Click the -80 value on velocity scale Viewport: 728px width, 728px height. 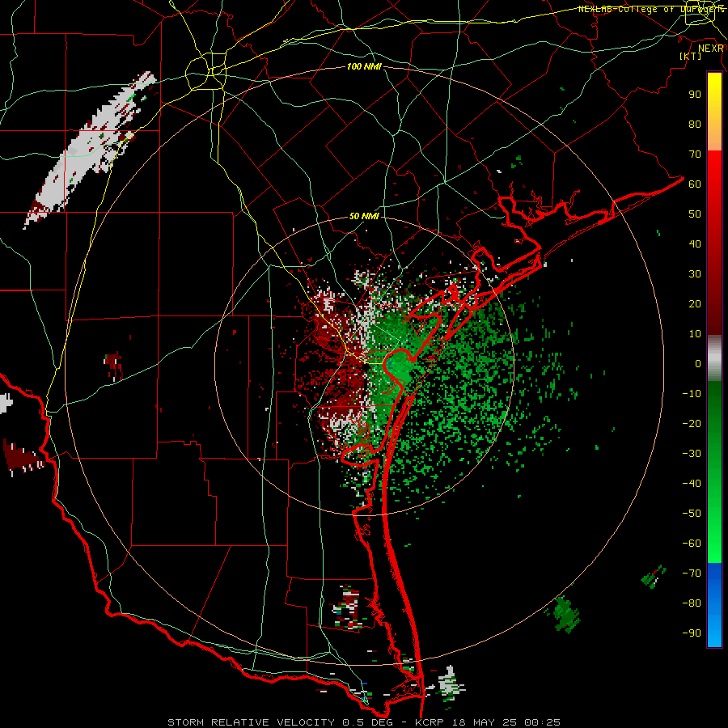point(692,603)
